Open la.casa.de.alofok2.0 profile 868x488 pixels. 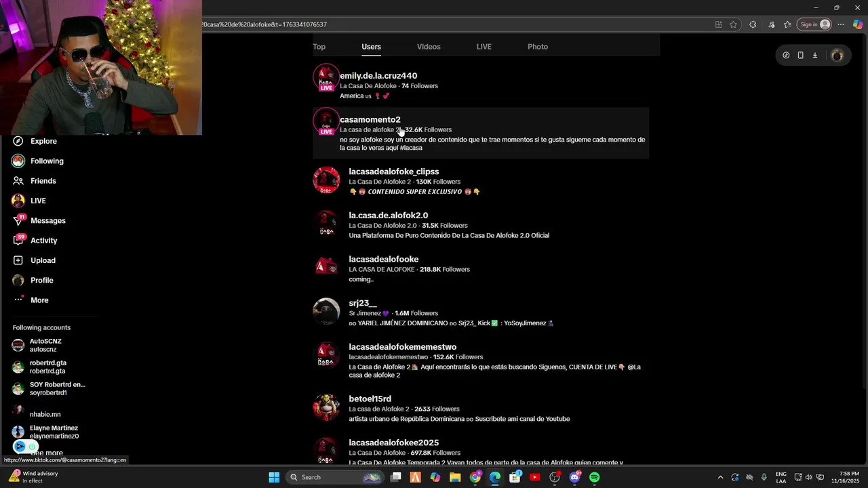(389, 216)
